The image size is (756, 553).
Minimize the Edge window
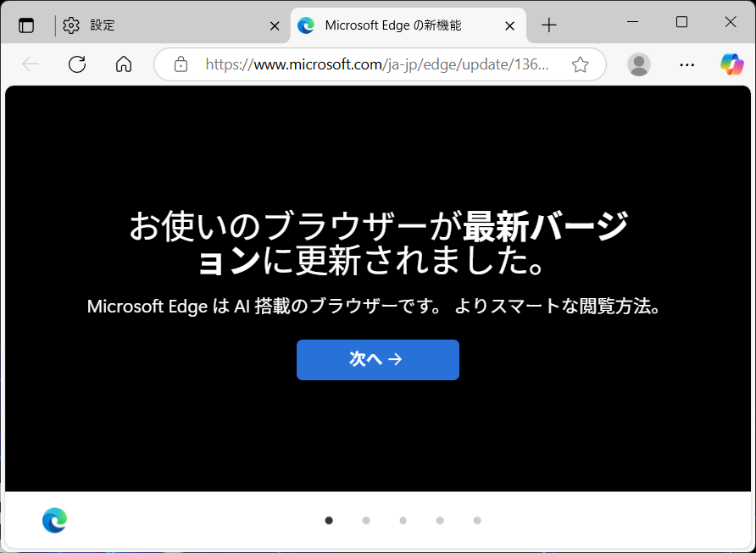click(632, 22)
